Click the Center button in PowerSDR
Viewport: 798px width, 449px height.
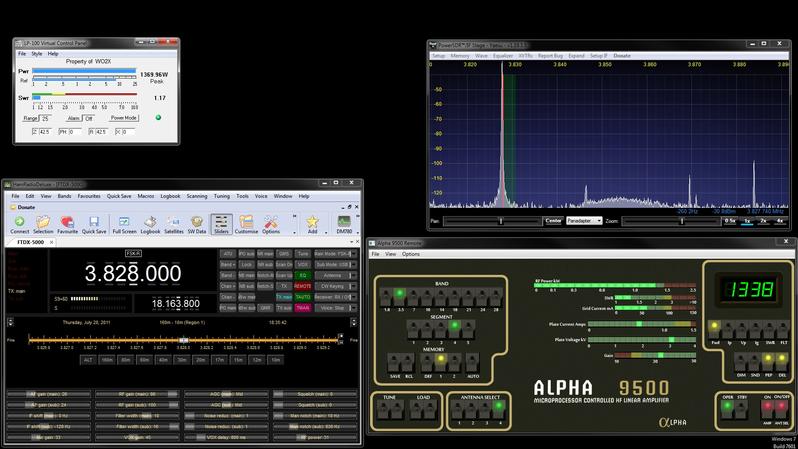[x=553, y=221]
